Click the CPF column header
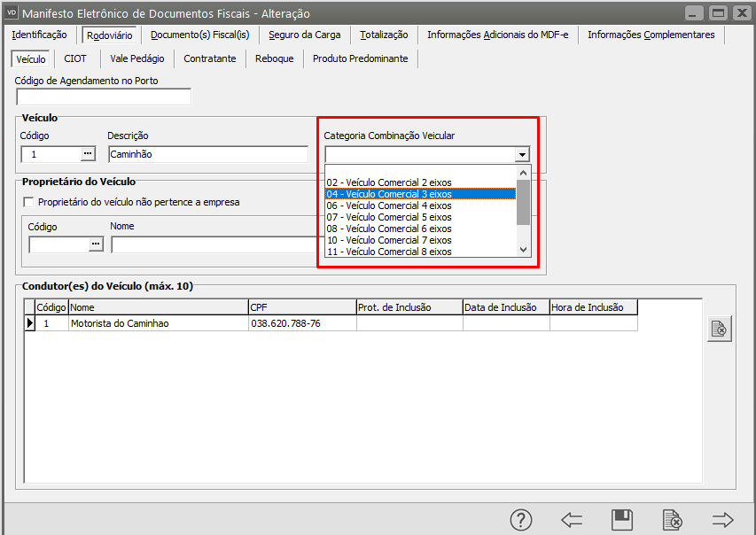756x535 pixels. click(302, 307)
